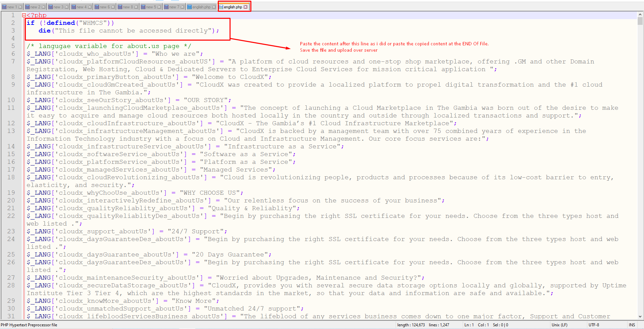Click the 'cloudx_support_aboutUs' line

(x=127, y=231)
